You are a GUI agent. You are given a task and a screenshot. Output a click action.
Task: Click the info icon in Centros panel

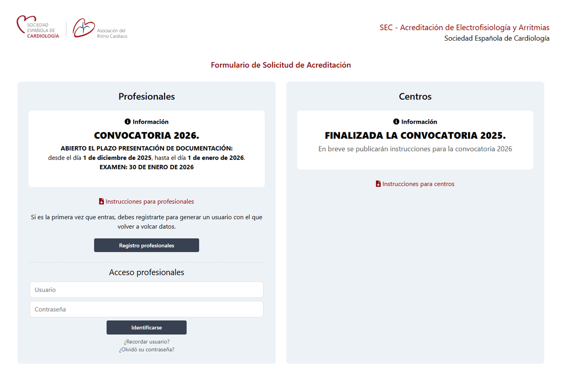coord(396,122)
